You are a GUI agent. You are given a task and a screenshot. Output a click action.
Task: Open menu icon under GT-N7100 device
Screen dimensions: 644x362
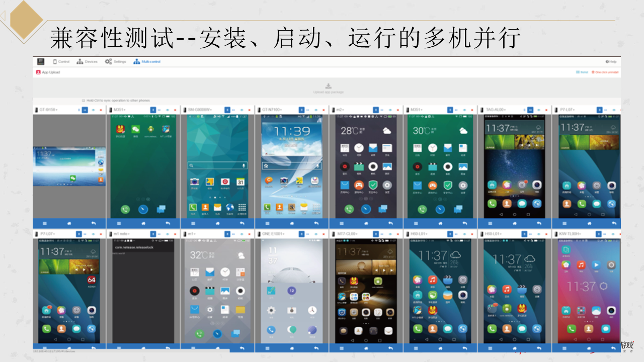pos(267,223)
